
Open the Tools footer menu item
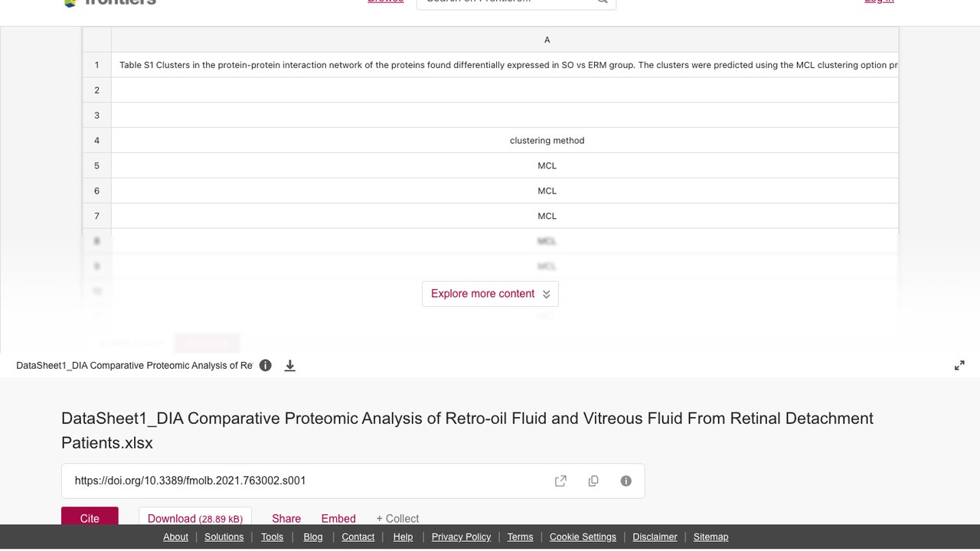[272, 537]
